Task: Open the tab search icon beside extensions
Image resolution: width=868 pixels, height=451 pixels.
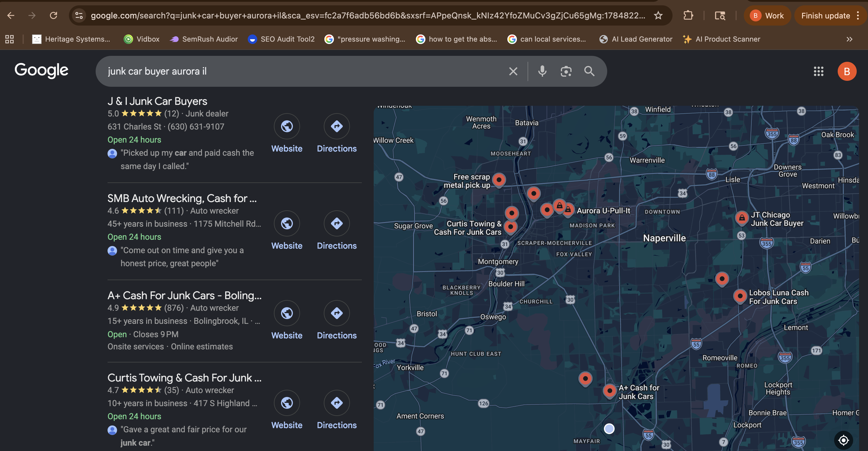Action: pos(720,15)
